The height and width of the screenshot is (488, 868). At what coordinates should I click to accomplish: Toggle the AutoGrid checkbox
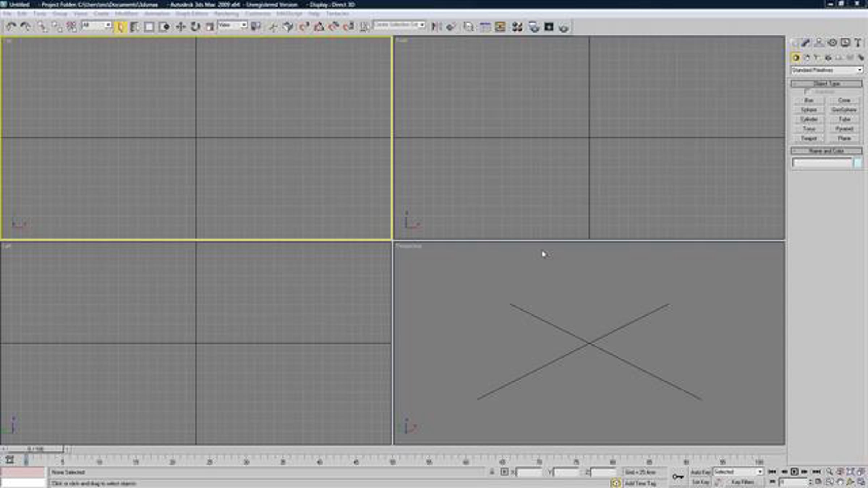807,92
